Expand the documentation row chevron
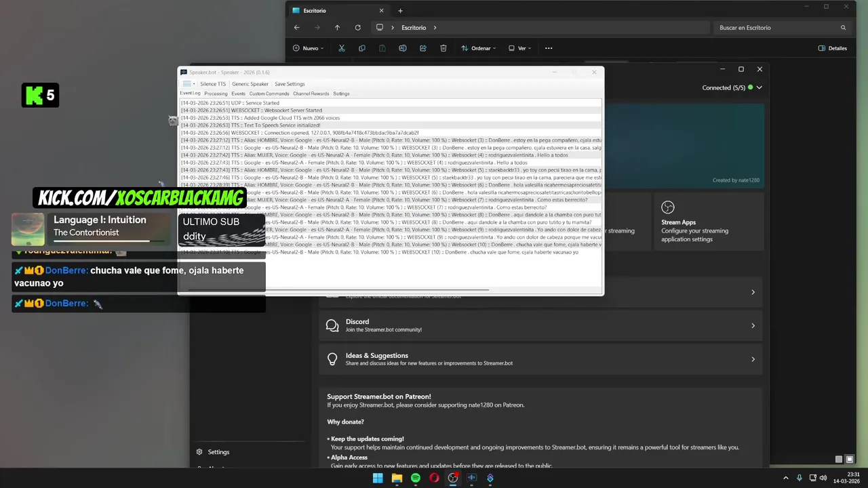The height and width of the screenshot is (488, 868). (753, 292)
